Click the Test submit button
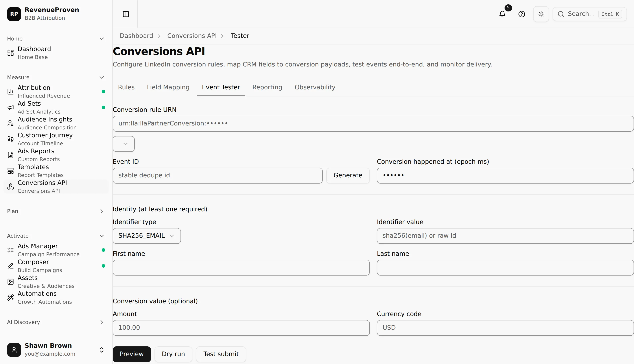Image resolution: width=634 pixels, height=364 pixels. click(221, 354)
